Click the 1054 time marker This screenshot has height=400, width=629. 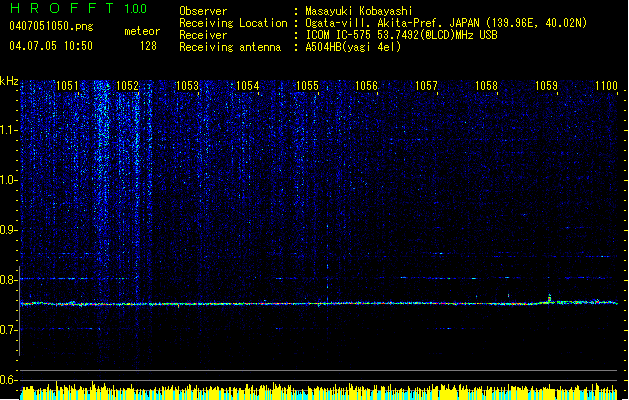pyautogui.click(x=248, y=86)
